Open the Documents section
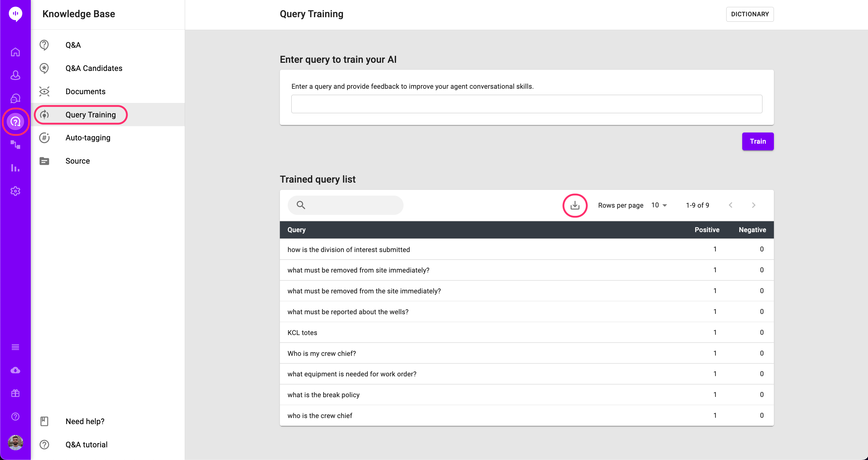Image resolution: width=868 pixels, height=460 pixels. (85, 91)
